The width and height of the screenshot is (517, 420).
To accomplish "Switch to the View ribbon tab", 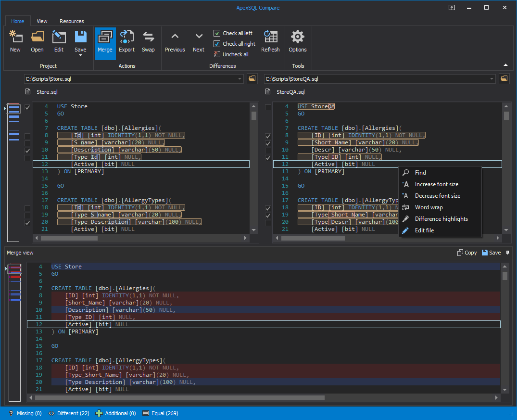I will (x=42, y=21).
